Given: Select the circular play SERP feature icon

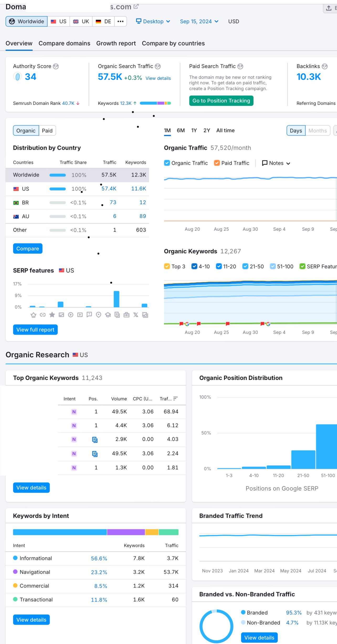Looking at the screenshot, I should (x=71, y=315).
